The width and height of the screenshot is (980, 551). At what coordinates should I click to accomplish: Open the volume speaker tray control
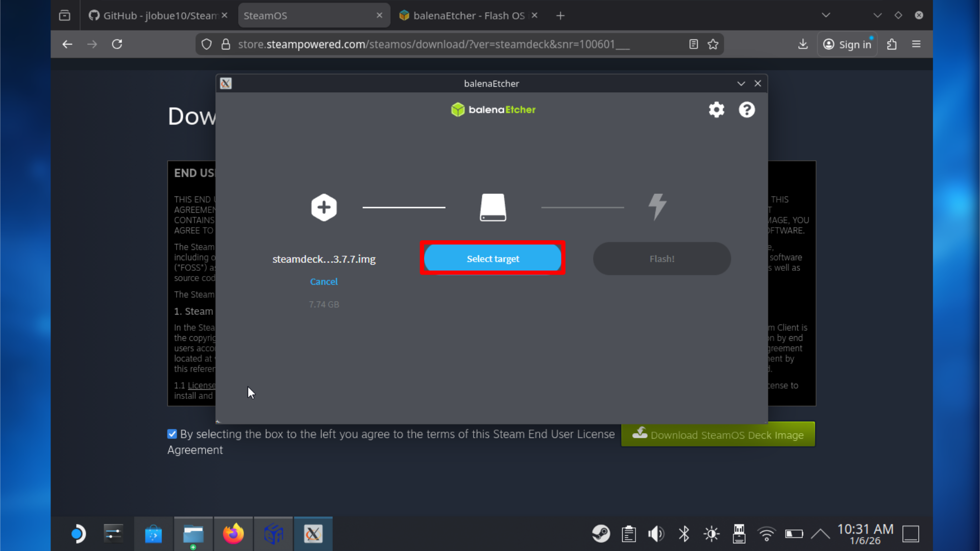(x=656, y=534)
